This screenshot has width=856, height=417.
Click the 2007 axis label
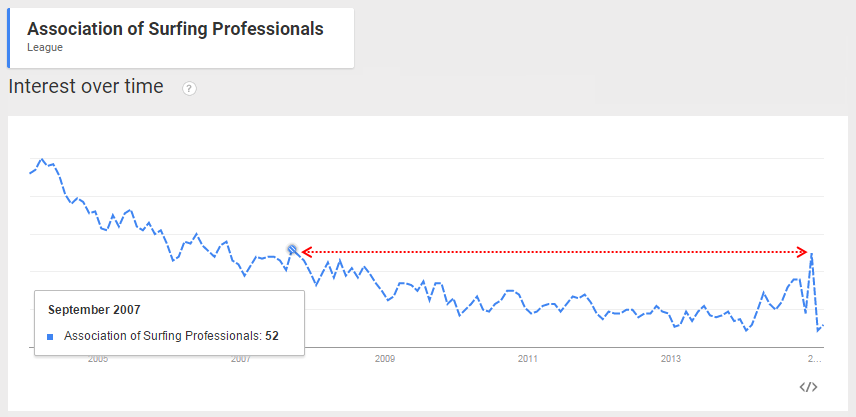(241, 359)
